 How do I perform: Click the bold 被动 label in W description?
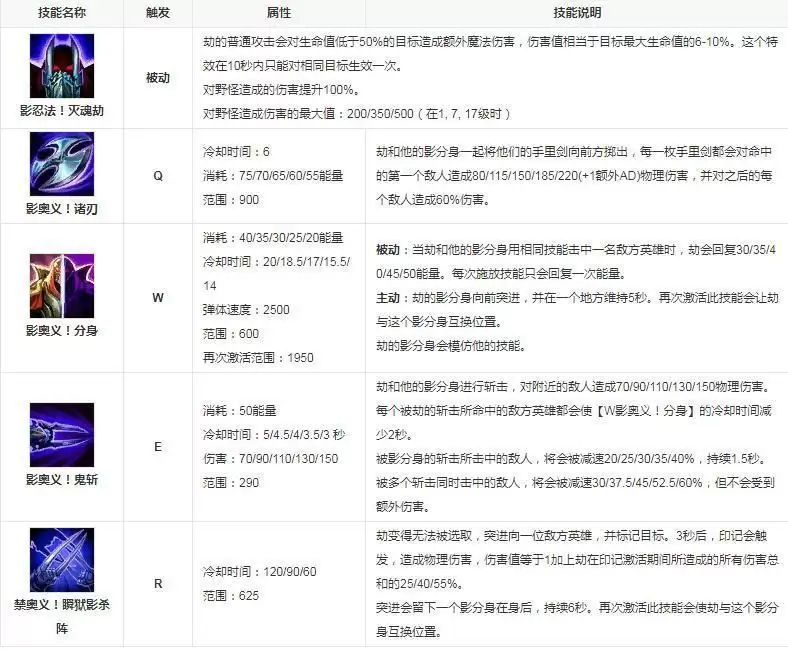click(x=387, y=250)
